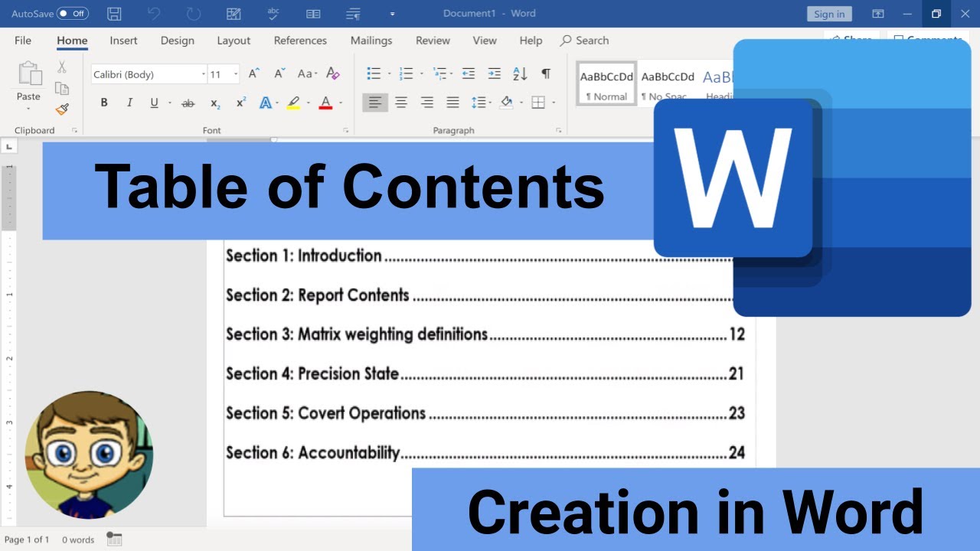Click the Subscript button
The height and width of the screenshot is (551, 980).
click(215, 103)
